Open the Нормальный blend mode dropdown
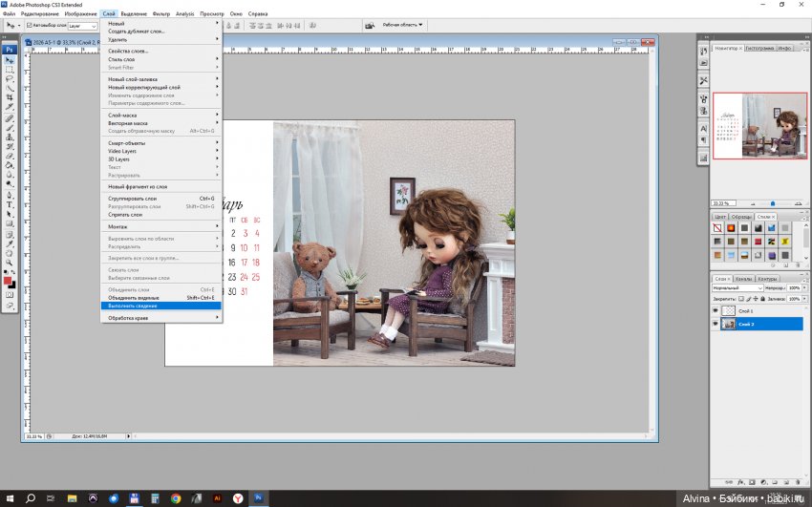This screenshot has height=507, width=812. (x=738, y=287)
